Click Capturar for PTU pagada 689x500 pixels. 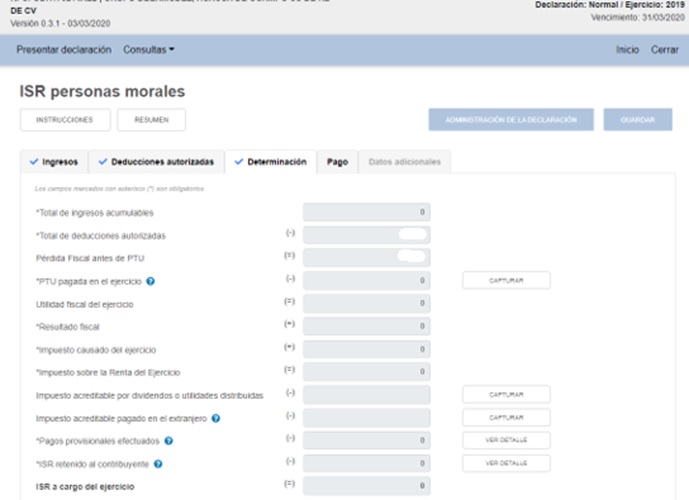[x=505, y=281]
